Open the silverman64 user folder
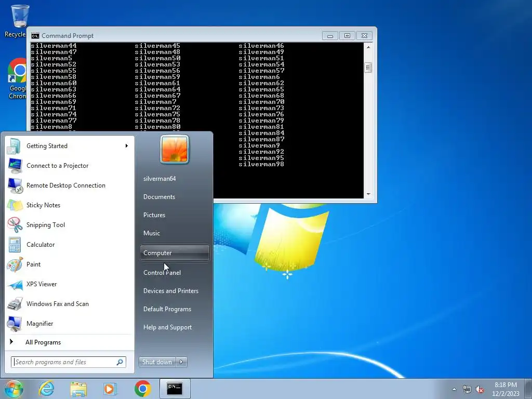Image resolution: width=532 pixels, height=399 pixels. pos(159,179)
